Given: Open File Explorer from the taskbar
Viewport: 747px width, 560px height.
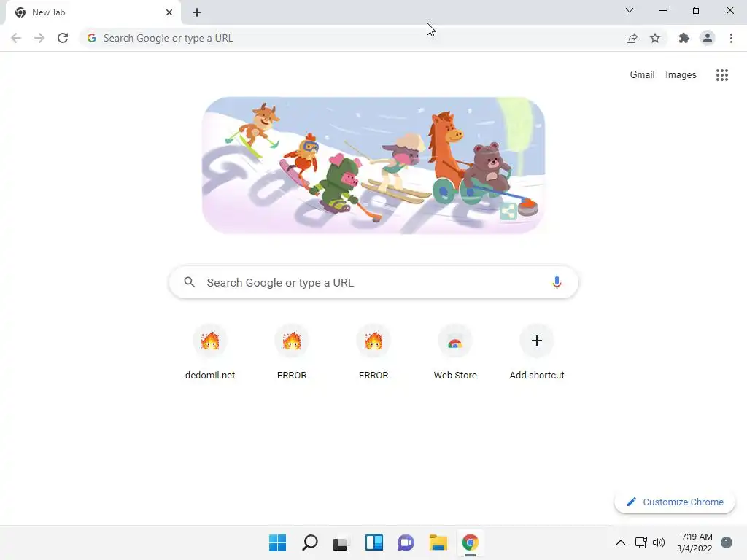Looking at the screenshot, I should point(438,542).
